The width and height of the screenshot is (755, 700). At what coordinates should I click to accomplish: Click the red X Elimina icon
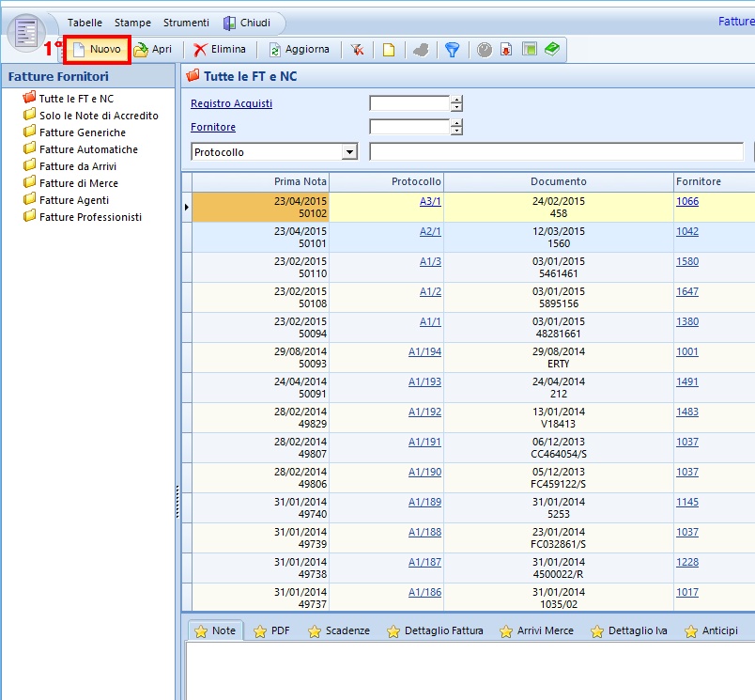click(200, 50)
